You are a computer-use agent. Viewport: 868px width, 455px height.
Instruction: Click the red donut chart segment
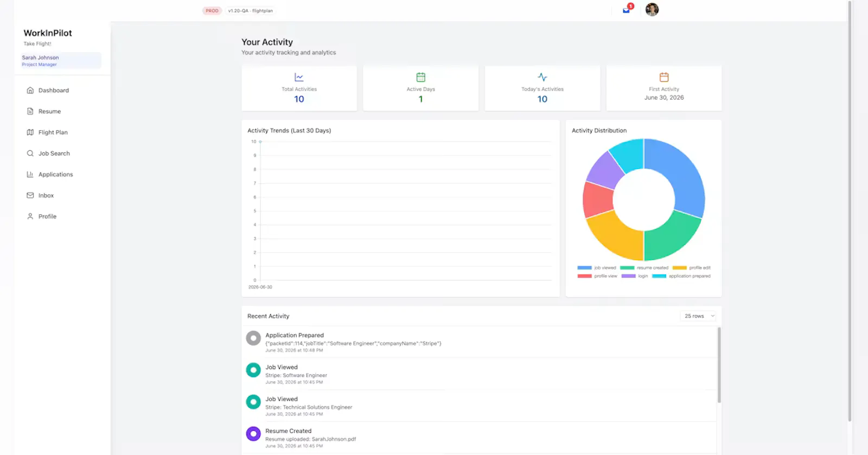click(597, 199)
